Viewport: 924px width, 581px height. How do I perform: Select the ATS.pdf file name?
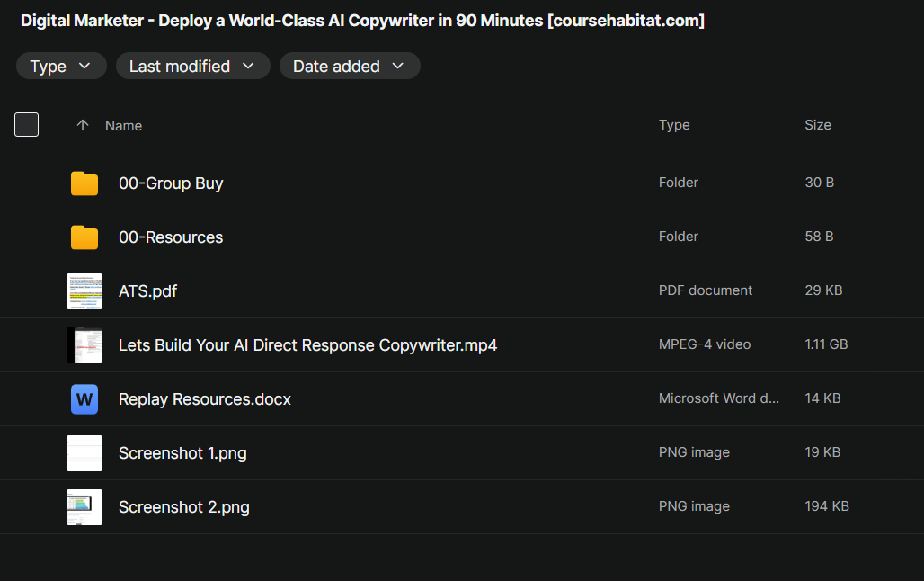coord(147,291)
